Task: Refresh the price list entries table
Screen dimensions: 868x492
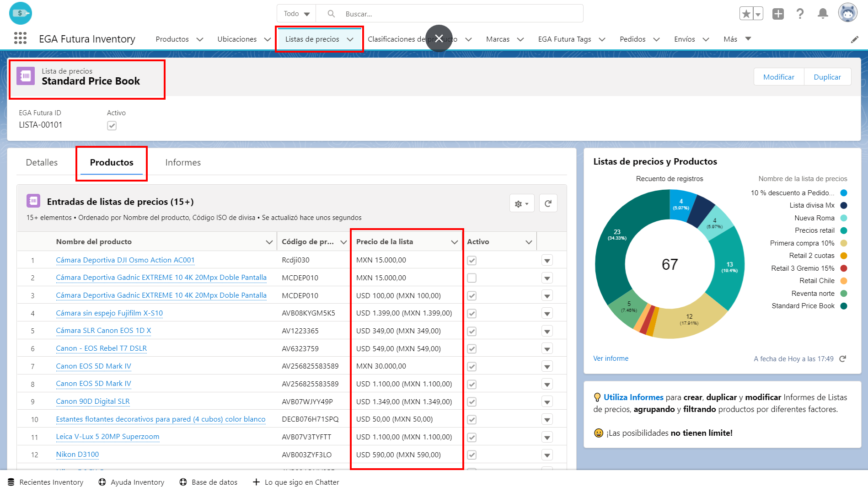Action: click(548, 203)
